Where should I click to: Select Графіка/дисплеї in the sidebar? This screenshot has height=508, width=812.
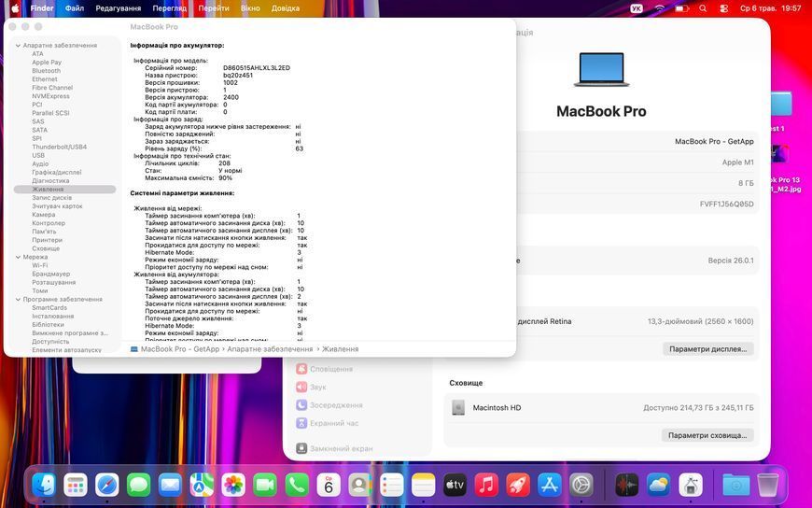[56, 172]
